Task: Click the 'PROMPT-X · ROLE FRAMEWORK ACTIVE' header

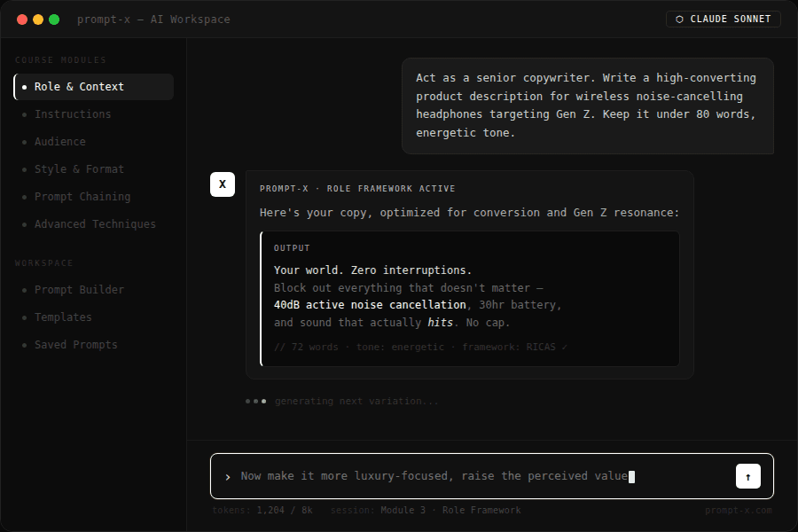Action: 357,188
